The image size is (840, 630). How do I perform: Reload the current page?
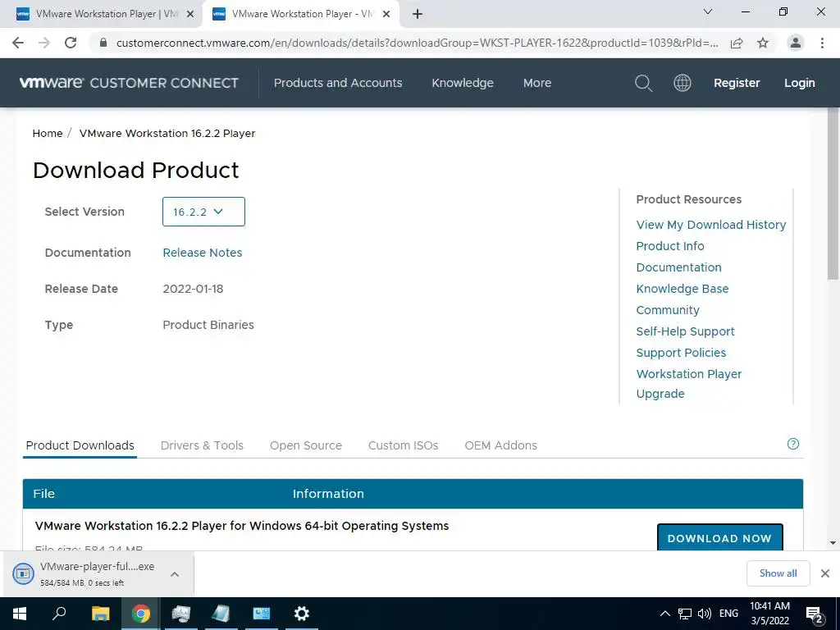(x=71, y=43)
